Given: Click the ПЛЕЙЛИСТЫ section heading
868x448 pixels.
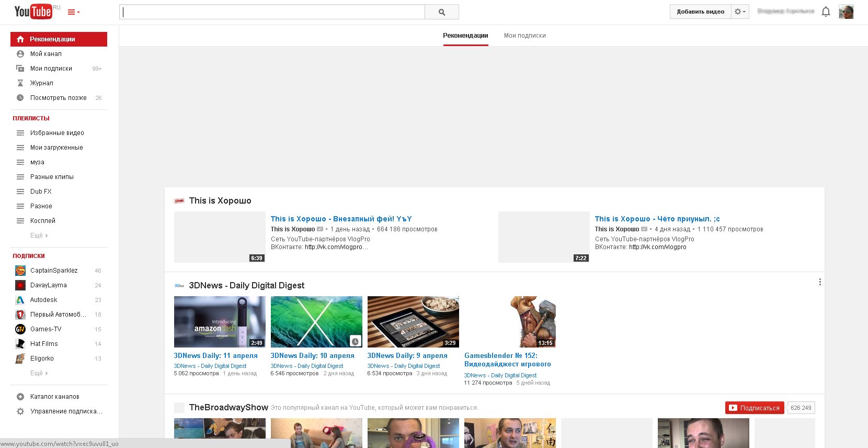Looking at the screenshot, I should (31, 118).
